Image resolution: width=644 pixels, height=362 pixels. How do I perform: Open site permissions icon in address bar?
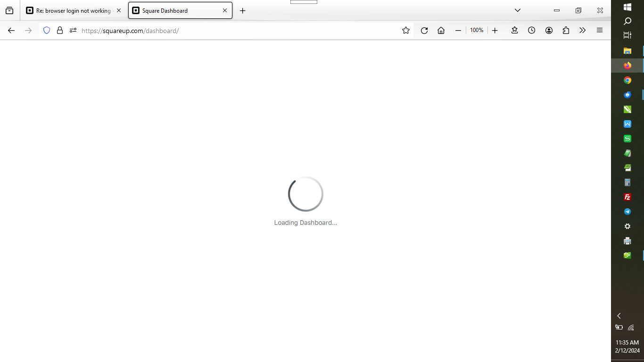pyautogui.click(x=73, y=30)
